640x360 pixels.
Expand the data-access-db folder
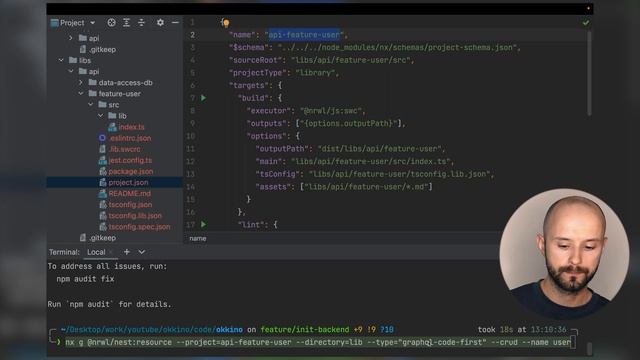tap(81, 82)
